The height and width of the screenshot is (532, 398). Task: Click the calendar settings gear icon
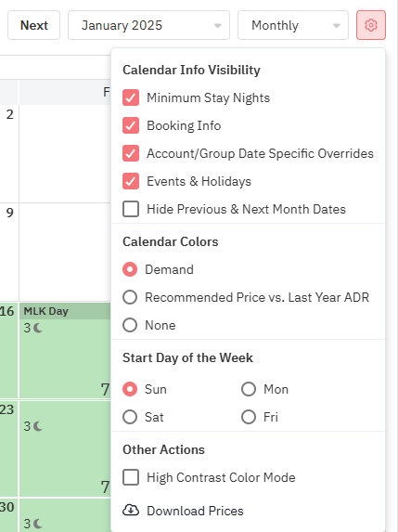371,25
